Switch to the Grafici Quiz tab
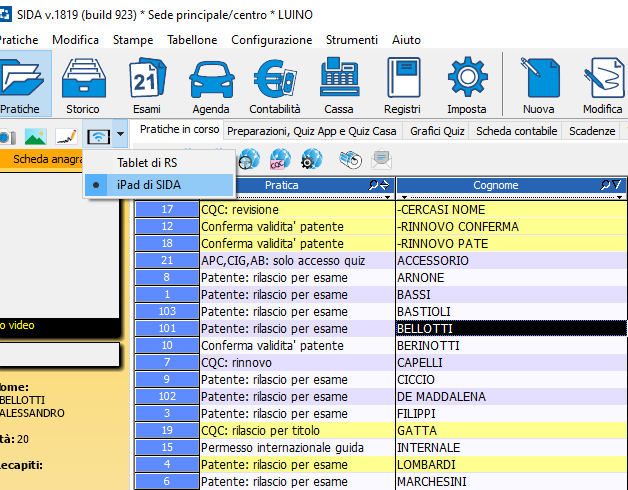This screenshot has height=490, width=628. click(436, 131)
